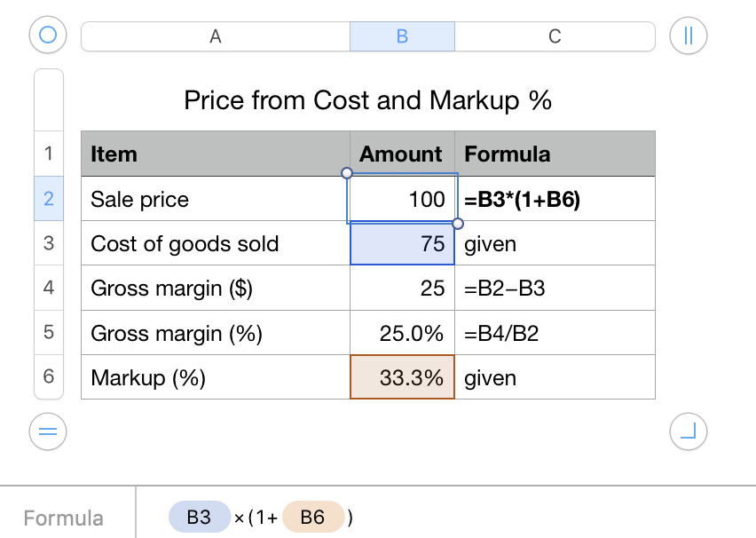This screenshot has width=756, height=538.
Task: Click the table select circle handle
Action: pos(49,36)
